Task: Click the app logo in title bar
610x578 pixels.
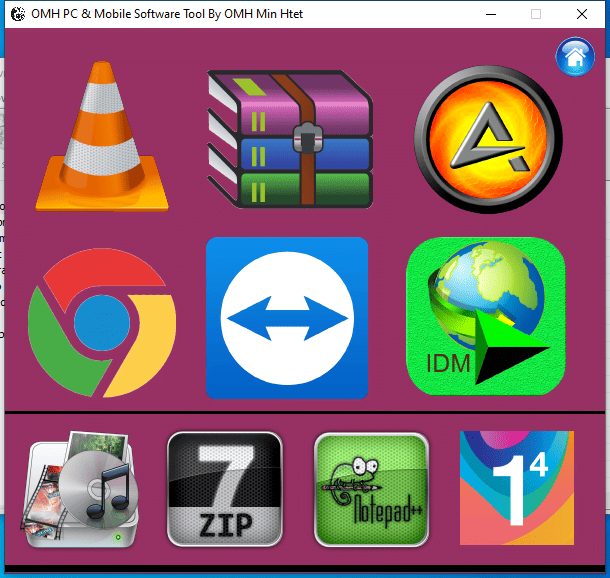Action: click(18, 14)
